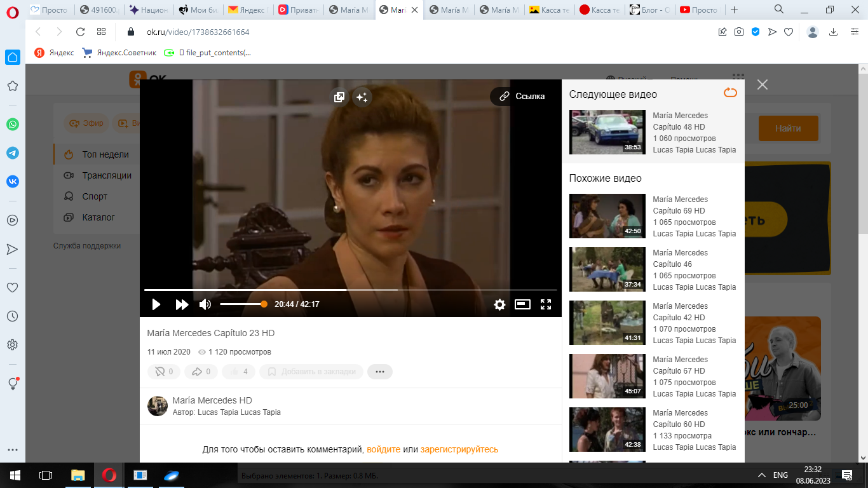Open Capítulo 69 HD video thumbnail
868x488 pixels.
pos(607,216)
